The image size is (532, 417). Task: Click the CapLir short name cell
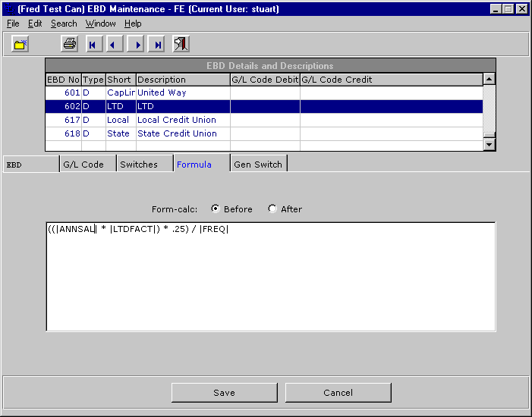point(121,93)
